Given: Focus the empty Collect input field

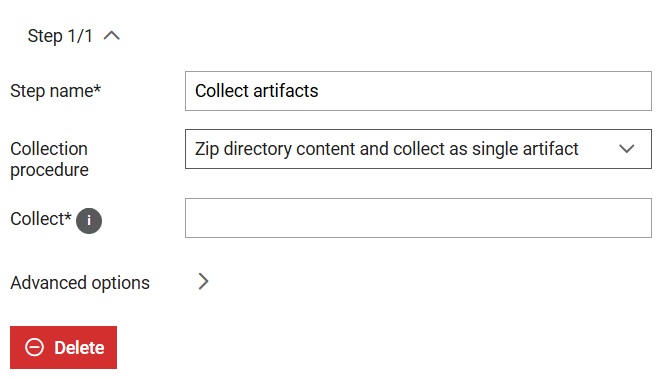Looking at the screenshot, I should click(x=418, y=218).
